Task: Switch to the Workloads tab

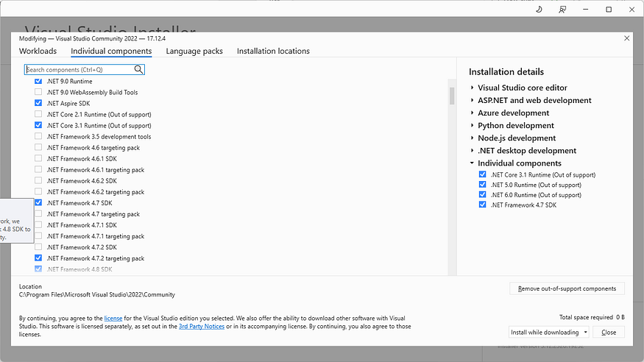Action: point(38,51)
